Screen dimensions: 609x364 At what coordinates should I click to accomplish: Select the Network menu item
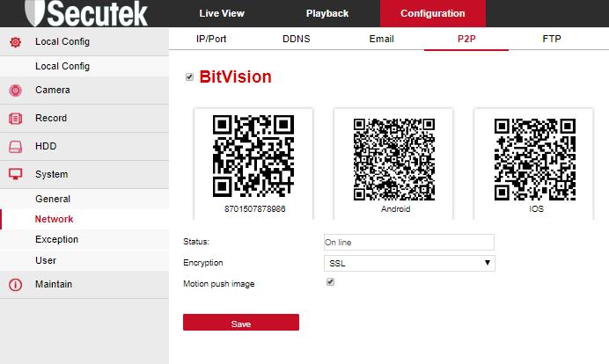pyautogui.click(x=84, y=219)
